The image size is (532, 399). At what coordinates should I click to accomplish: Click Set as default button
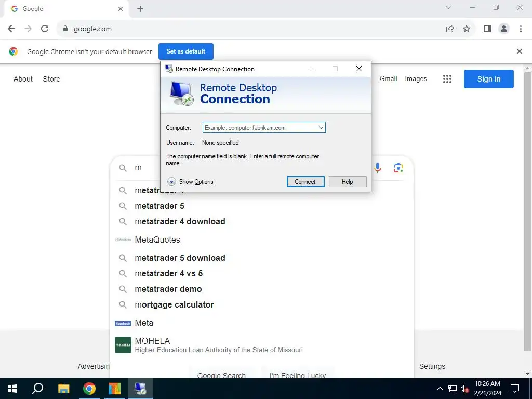tap(186, 51)
